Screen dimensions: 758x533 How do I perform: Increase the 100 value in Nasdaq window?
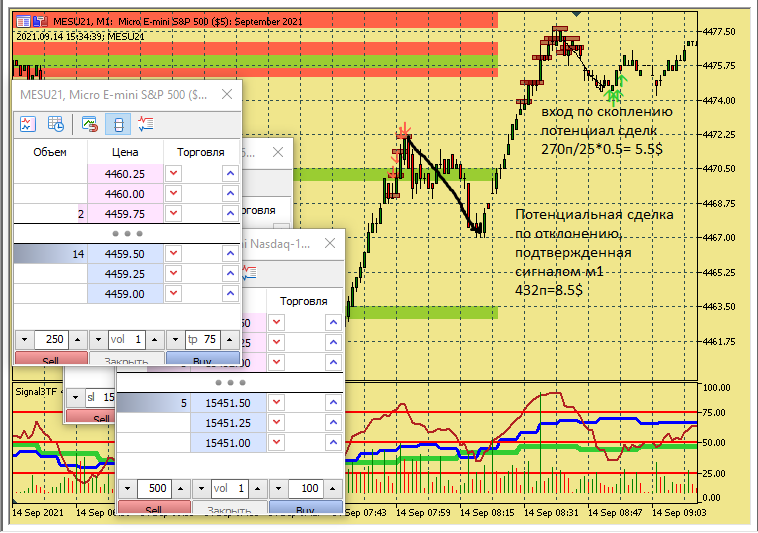pyautogui.click(x=333, y=489)
